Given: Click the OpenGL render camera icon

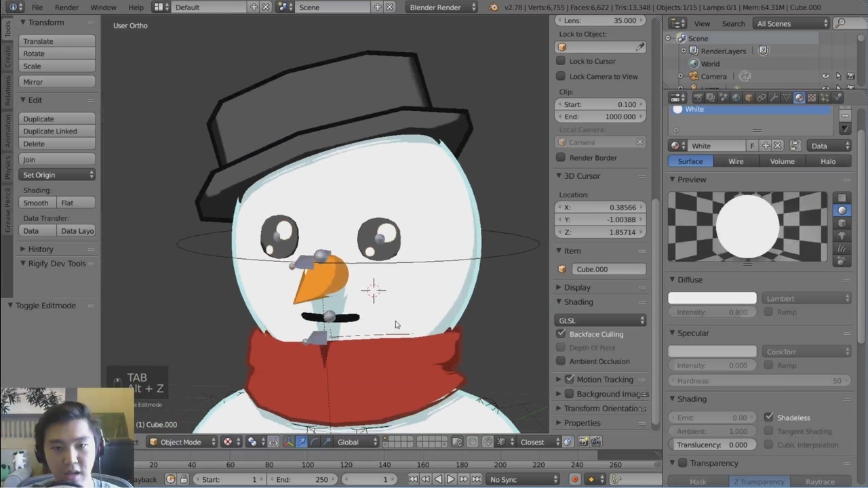Looking at the screenshot, I should coord(583,442).
